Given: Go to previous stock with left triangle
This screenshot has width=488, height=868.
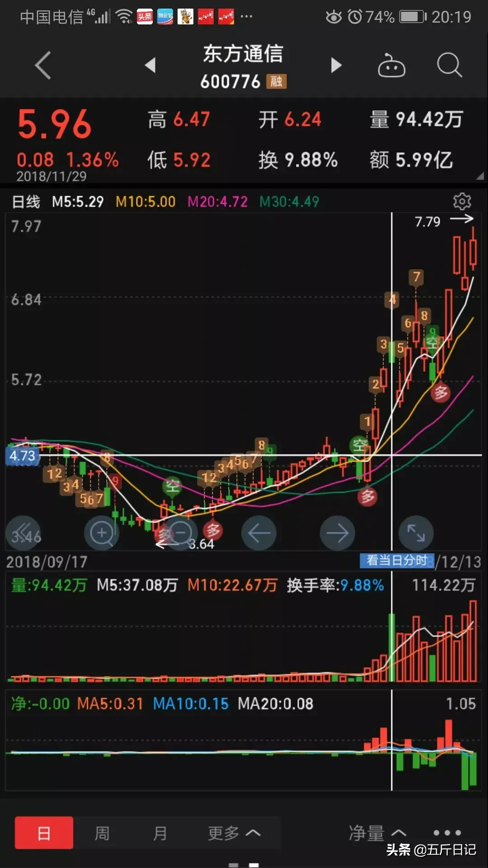Looking at the screenshot, I should (150, 65).
